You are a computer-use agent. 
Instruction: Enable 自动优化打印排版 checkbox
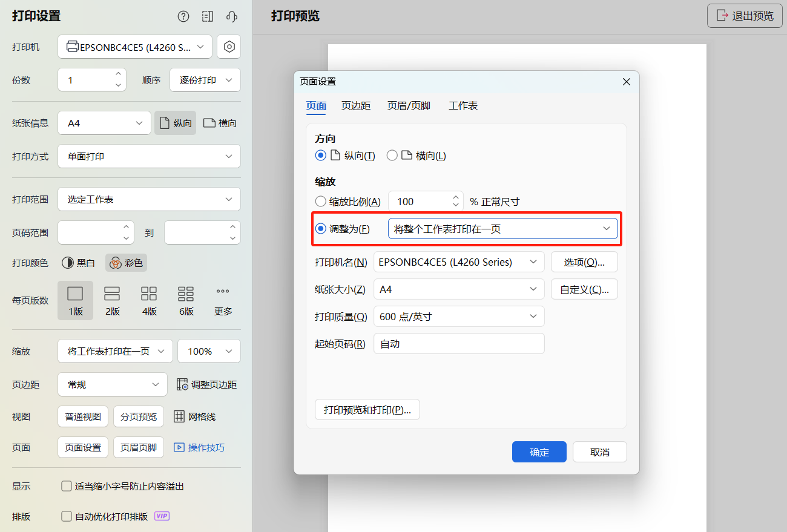click(x=67, y=516)
